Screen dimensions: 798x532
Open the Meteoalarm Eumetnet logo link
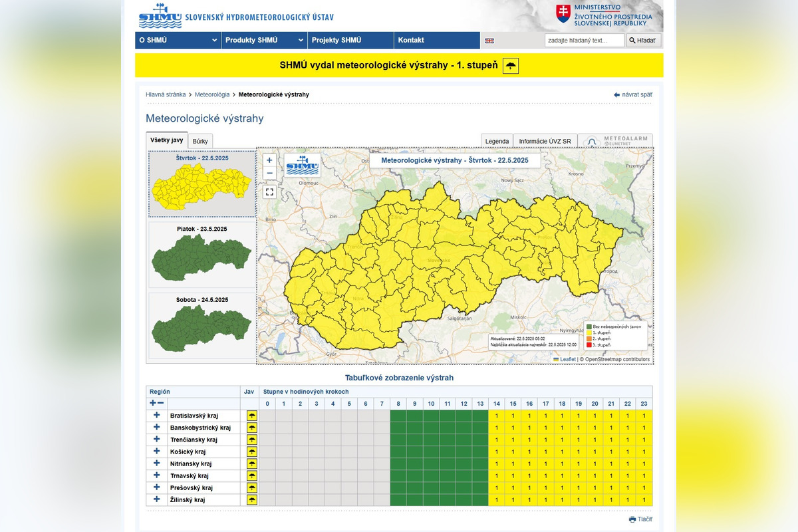(x=615, y=141)
